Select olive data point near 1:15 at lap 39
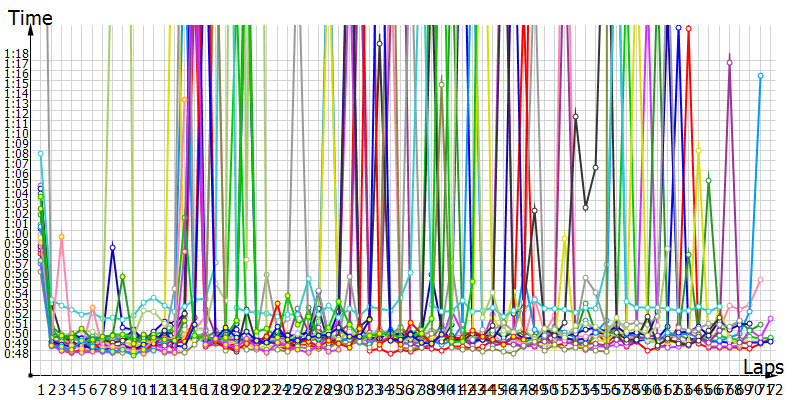This screenshot has width=800, height=400. pyautogui.click(x=441, y=84)
